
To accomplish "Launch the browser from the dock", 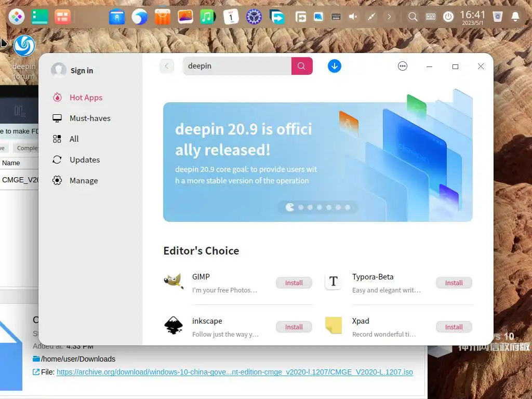I will tap(139, 16).
